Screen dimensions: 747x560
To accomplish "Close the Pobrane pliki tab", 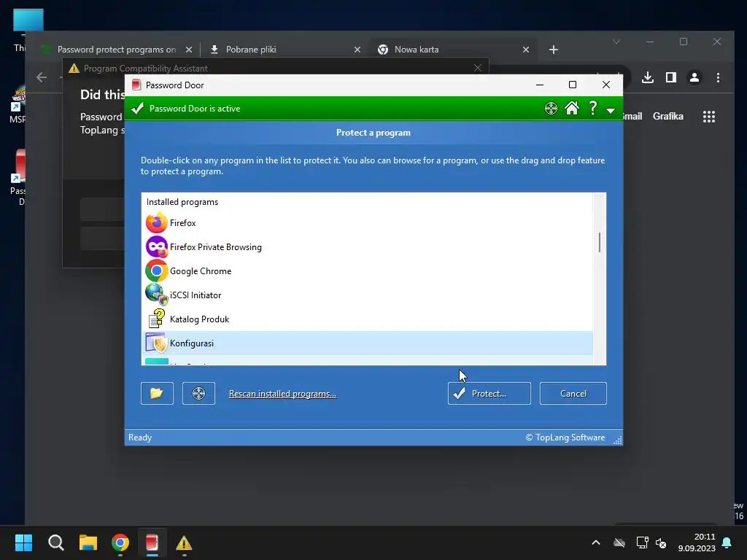I will coord(357,50).
